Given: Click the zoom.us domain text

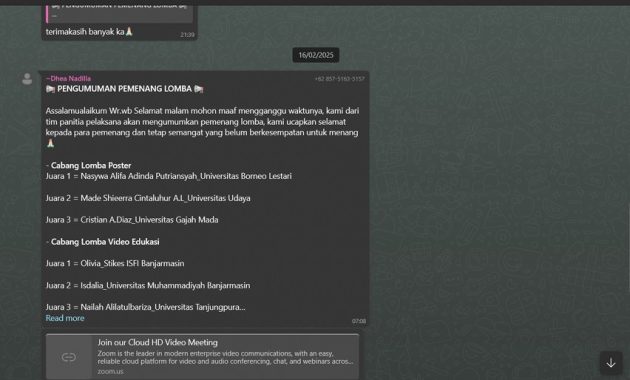Looking at the screenshot, I should (110, 372).
